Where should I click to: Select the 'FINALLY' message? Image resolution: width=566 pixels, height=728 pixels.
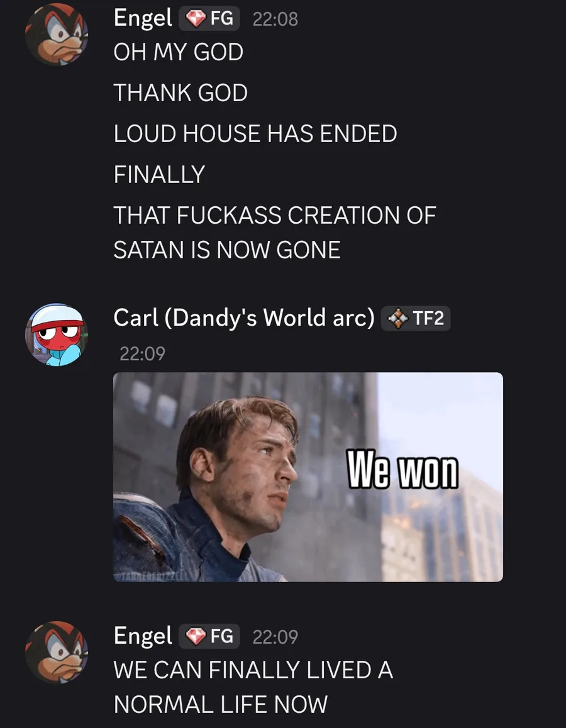coord(159,175)
